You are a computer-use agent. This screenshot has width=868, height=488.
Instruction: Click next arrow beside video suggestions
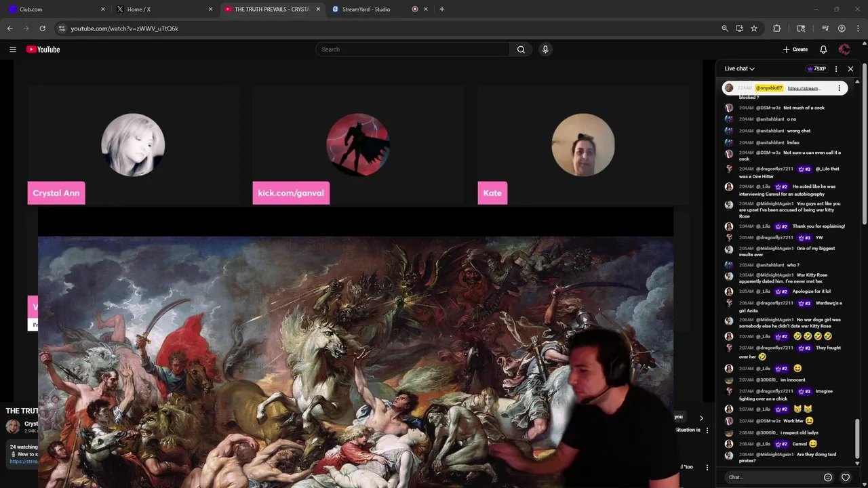701,418
